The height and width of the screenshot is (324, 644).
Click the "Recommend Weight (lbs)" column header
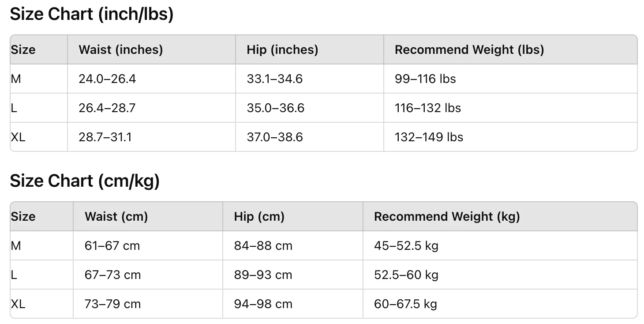(x=469, y=50)
